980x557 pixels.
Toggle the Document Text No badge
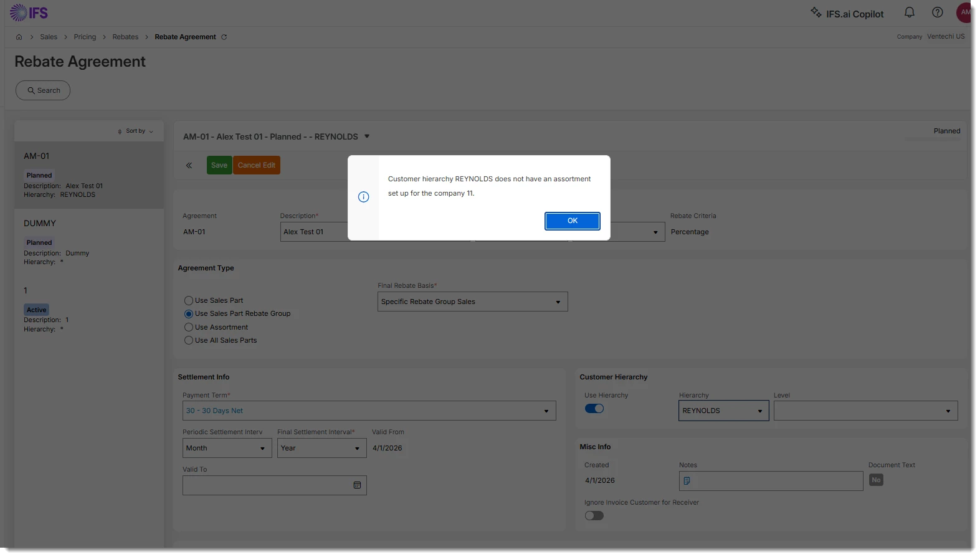point(876,480)
